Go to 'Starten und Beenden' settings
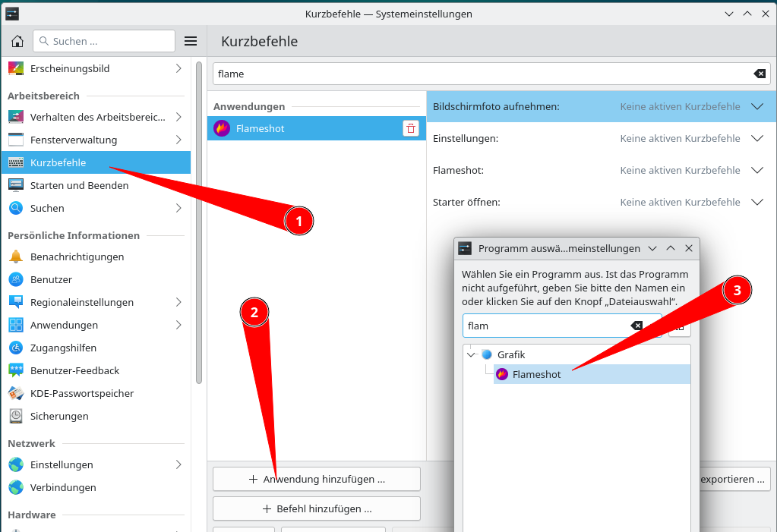Viewport: 777px width, 532px height. point(79,185)
